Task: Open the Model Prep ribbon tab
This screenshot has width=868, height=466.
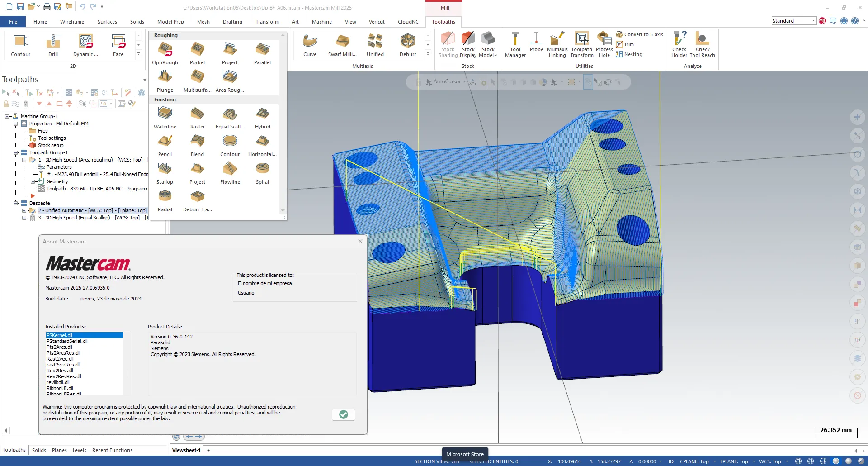Action: [170, 22]
